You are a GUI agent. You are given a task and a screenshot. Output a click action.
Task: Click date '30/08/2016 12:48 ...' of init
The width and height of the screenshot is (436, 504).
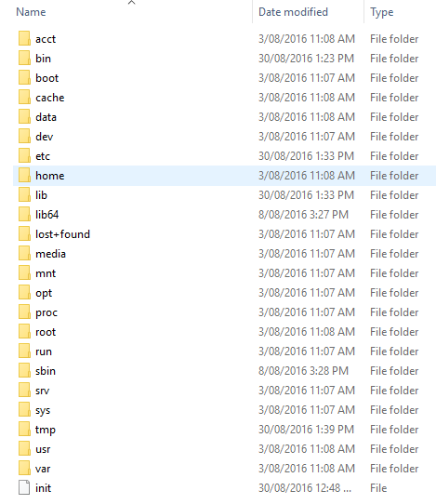(305, 488)
